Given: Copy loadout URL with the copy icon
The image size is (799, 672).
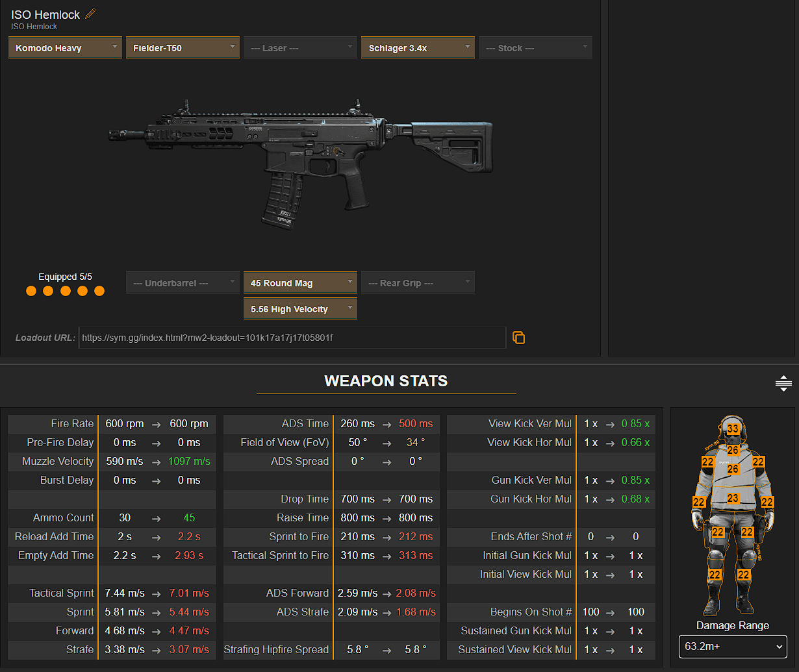Looking at the screenshot, I should coord(518,338).
